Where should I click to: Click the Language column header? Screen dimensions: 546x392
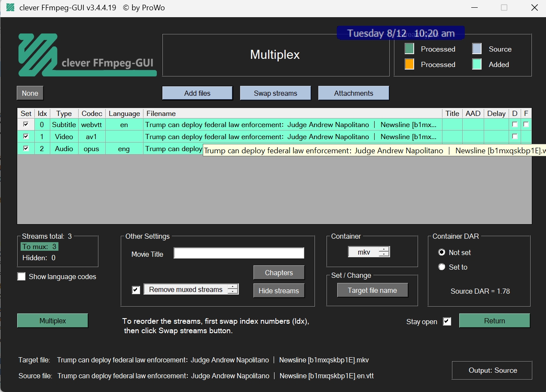[124, 113]
